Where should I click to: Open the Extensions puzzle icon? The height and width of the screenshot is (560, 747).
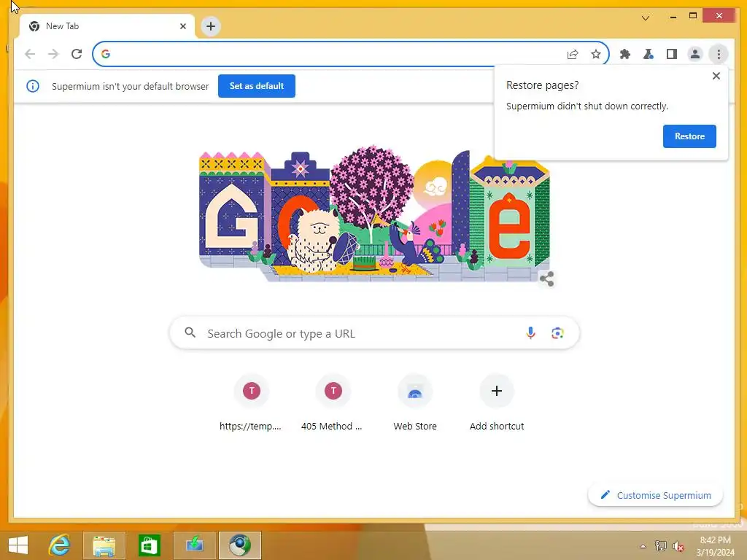(x=625, y=54)
